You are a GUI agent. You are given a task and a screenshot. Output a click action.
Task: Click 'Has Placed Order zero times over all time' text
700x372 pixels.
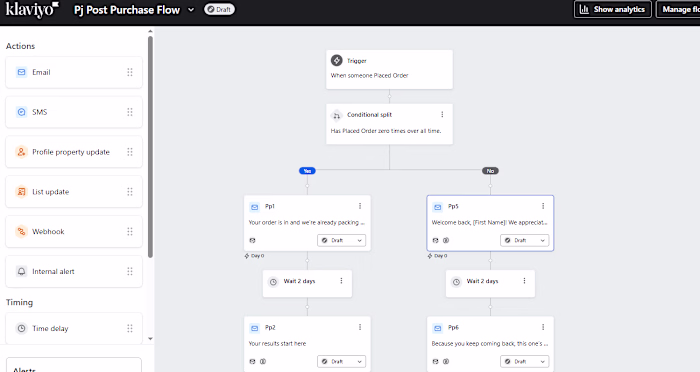tap(385, 131)
